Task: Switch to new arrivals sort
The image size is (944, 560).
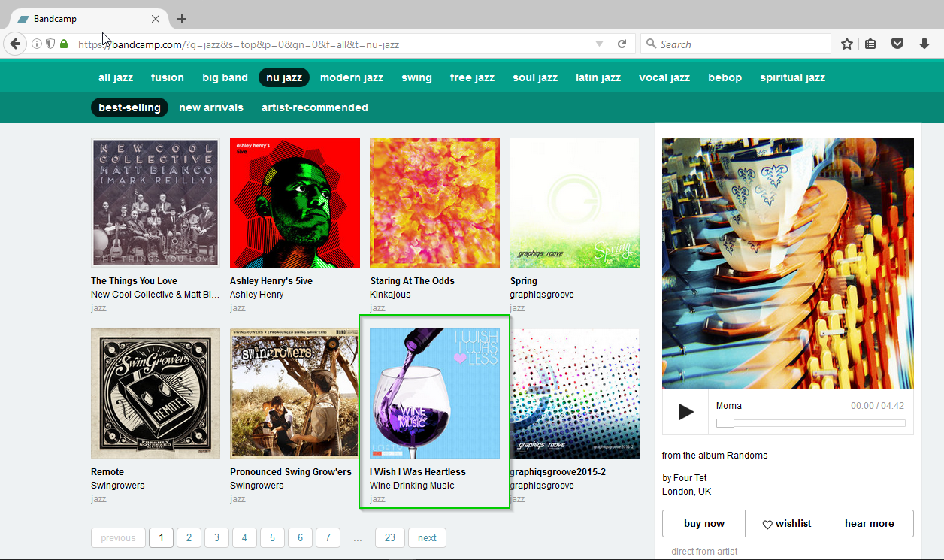Action: click(x=211, y=107)
